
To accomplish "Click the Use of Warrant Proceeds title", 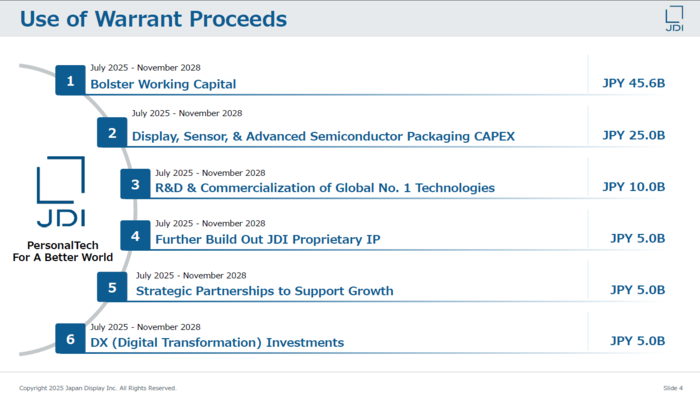I will [x=154, y=19].
